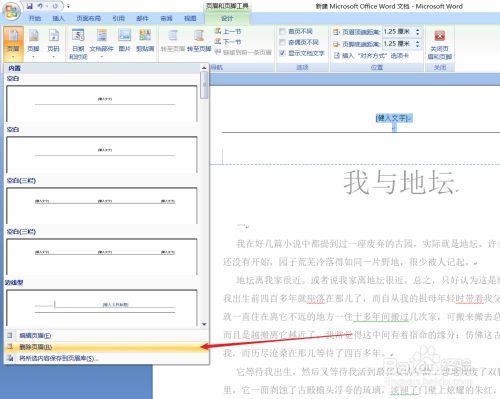Switch to the Page Layout (页面布局) tab
Image resolution: width=500 pixels, height=399 pixels.
[88, 18]
